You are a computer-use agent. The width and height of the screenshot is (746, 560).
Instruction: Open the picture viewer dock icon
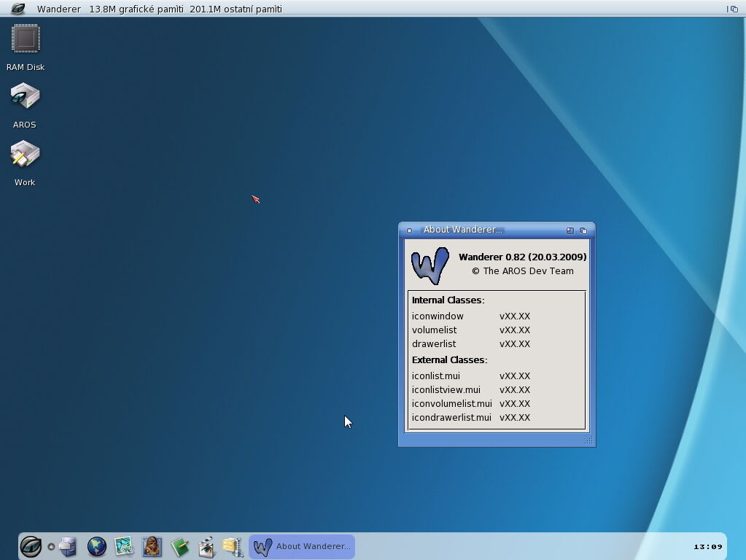[124, 546]
